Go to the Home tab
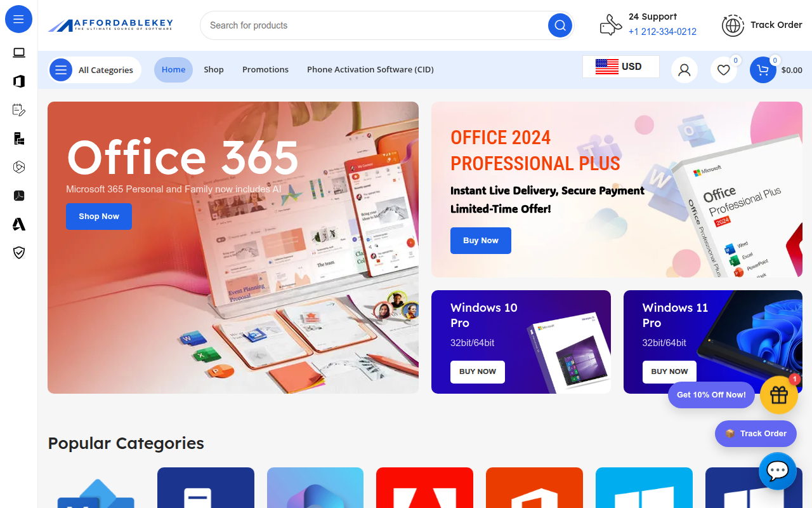Viewport: 812px width, 508px height. tap(173, 70)
